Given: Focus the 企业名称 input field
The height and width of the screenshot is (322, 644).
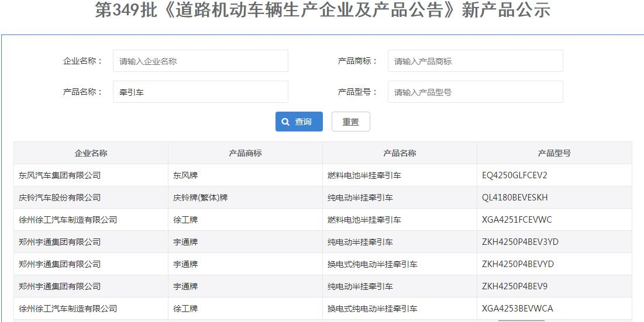Looking at the screenshot, I should 201,61.
